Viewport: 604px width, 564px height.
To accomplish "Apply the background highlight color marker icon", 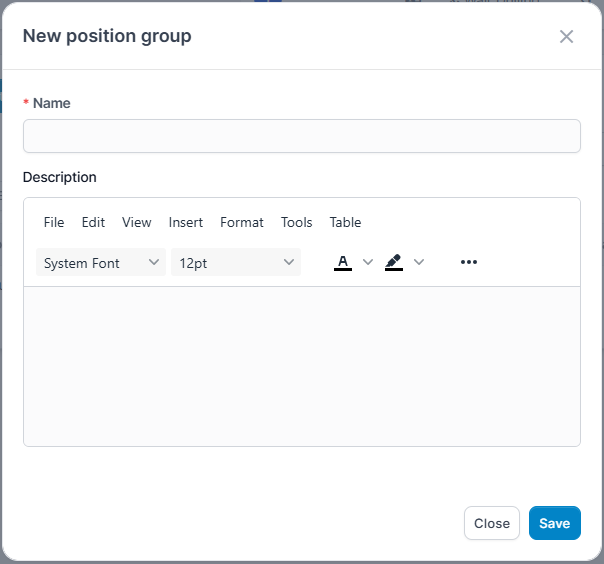I will pyautogui.click(x=394, y=262).
